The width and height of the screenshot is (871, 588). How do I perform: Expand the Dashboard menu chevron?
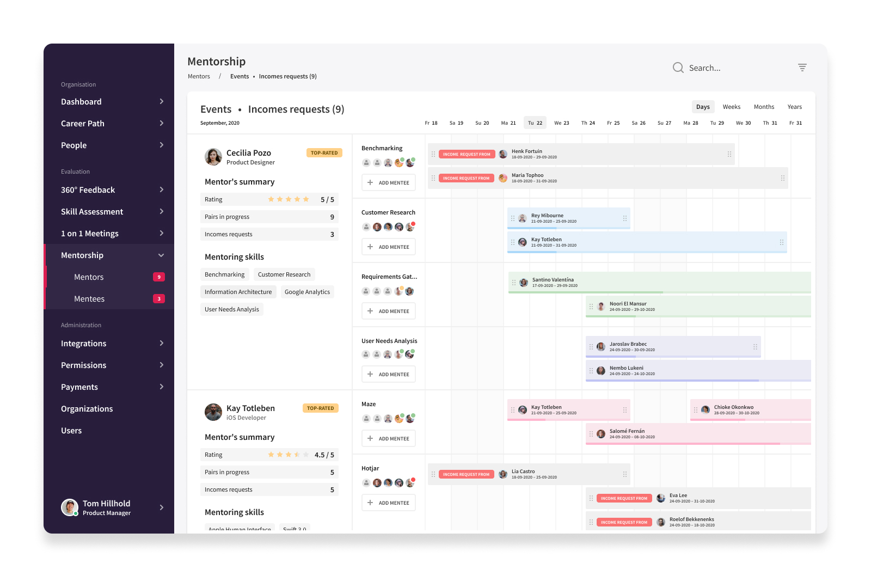click(162, 101)
